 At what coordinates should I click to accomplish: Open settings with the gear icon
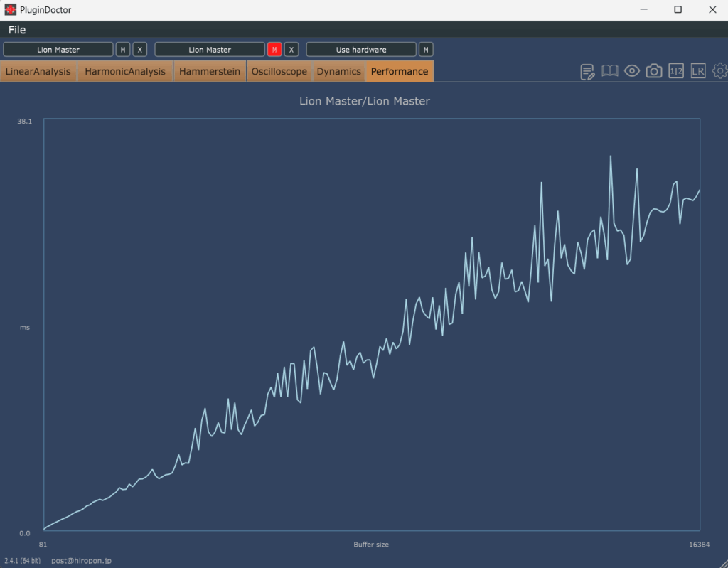click(x=720, y=71)
